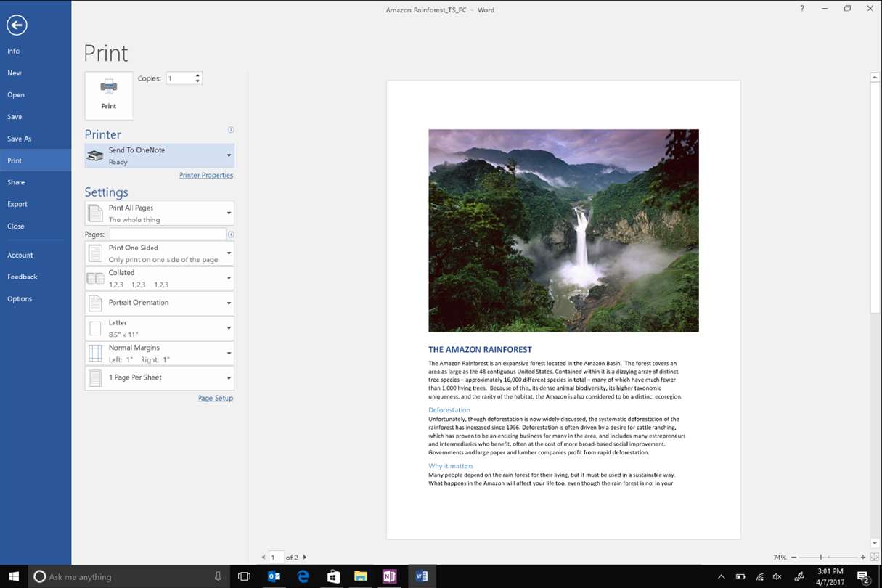Go to previous page in preview
This screenshot has width=882, height=588.
263,558
